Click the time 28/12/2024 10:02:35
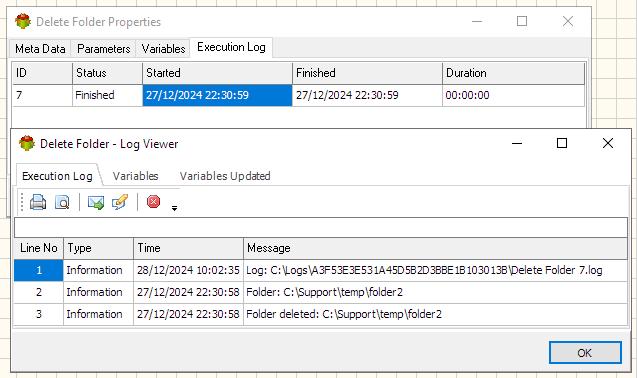 click(x=188, y=270)
